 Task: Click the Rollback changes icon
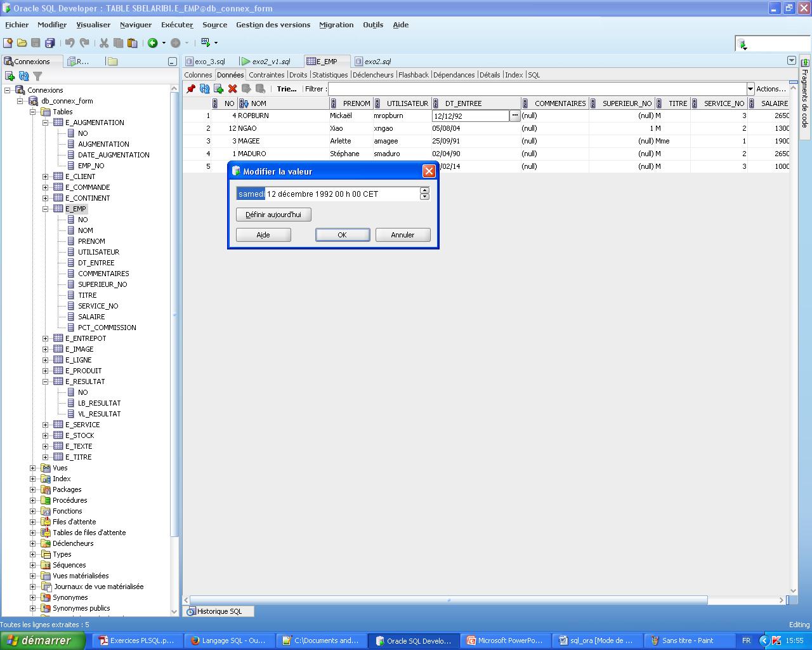pos(260,89)
